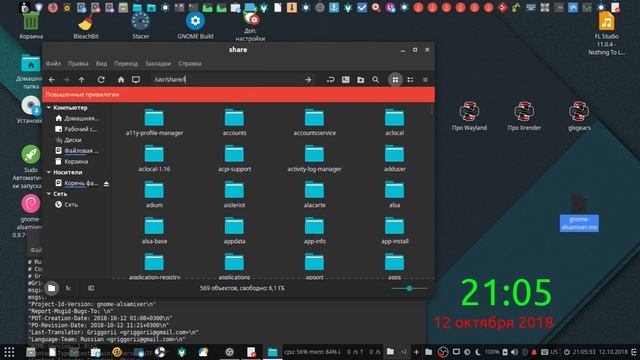Screen dimensions: 640x360
Task: Select the aclocal-1.16 folder
Action: [154, 158]
